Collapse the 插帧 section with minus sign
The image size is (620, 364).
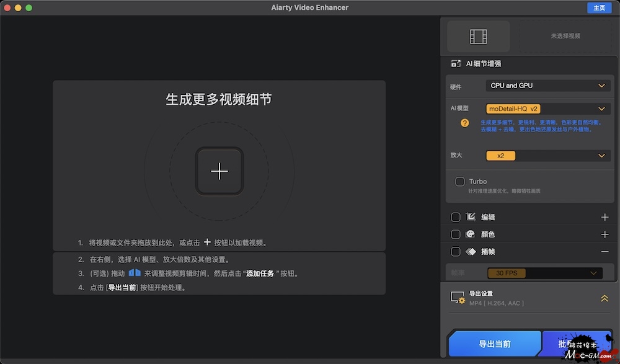pos(604,252)
